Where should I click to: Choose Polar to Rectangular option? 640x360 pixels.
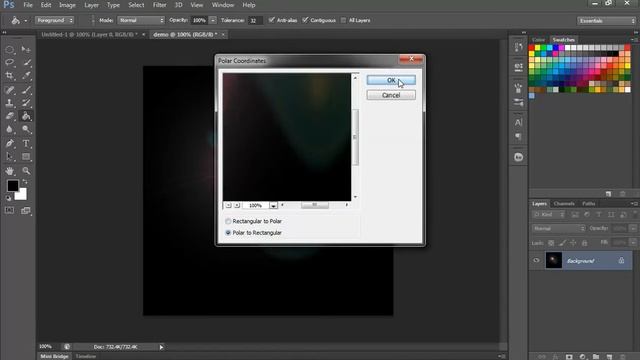(228, 233)
